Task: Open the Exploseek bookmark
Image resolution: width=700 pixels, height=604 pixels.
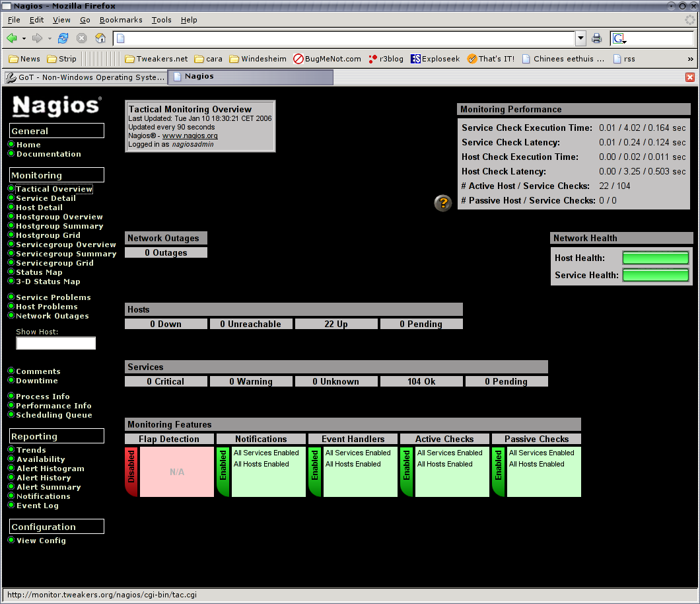Action: pos(435,59)
